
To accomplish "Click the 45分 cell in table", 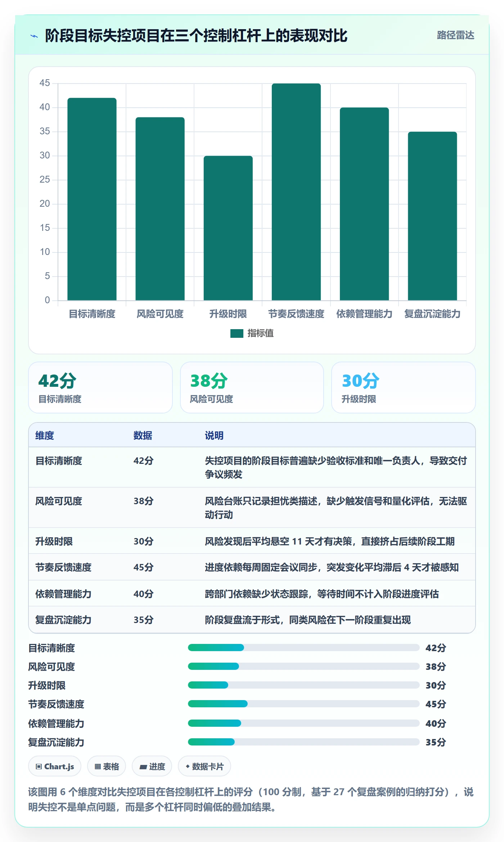I will [143, 567].
